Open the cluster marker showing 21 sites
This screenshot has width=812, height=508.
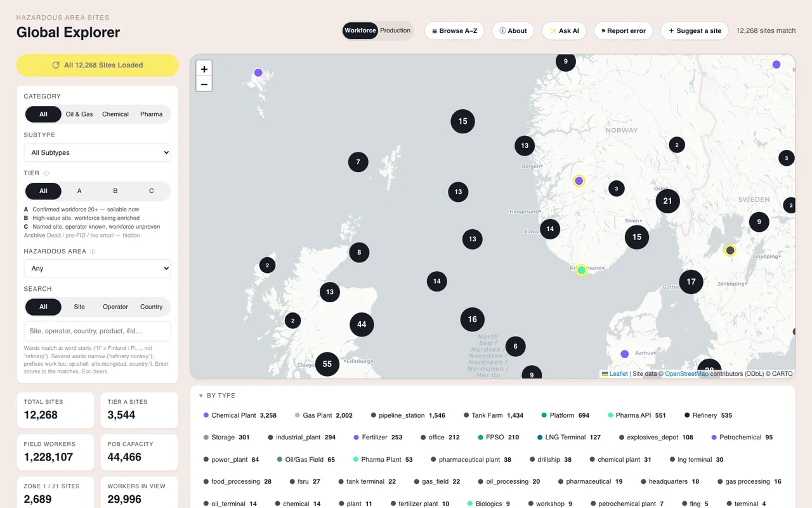[667, 201]
